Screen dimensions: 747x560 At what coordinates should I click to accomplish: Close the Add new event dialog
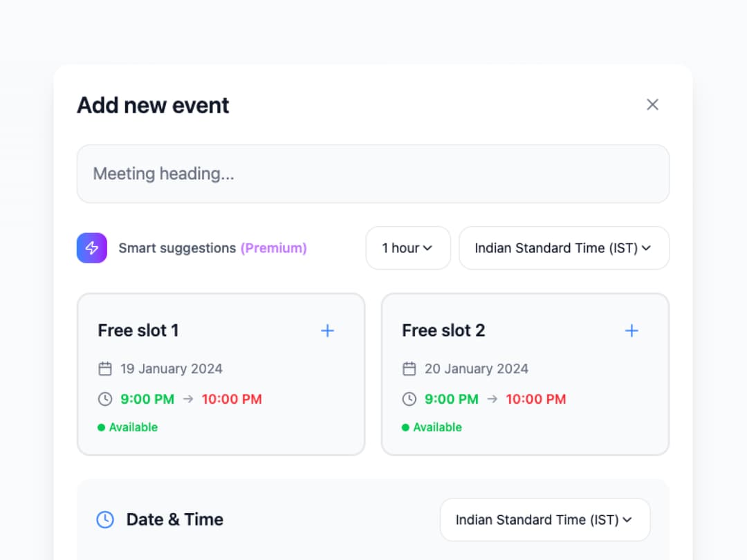652,105
